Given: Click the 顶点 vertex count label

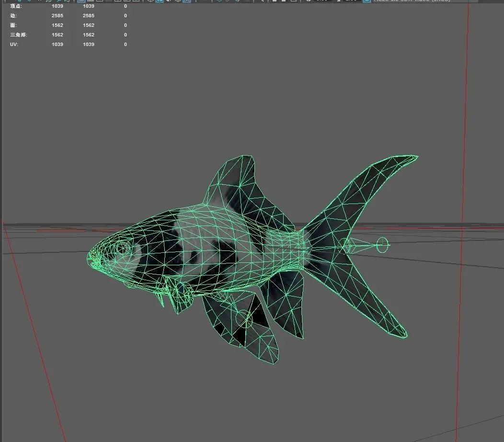Looking at the screenshot, I should (16, 6).
